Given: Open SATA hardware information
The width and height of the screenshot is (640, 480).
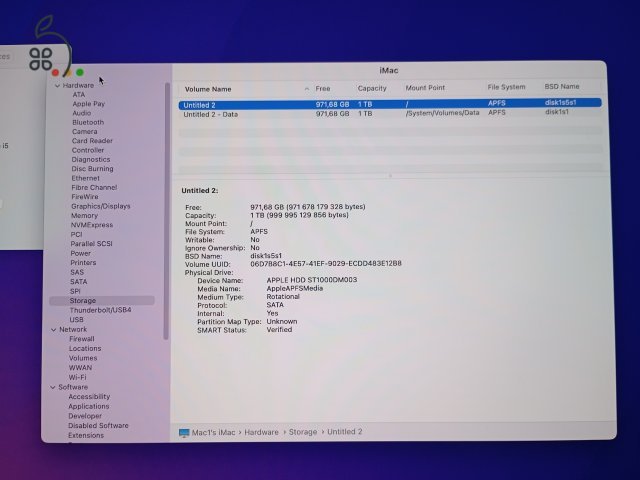Looking at the screenshot, I should coord(78,282).
